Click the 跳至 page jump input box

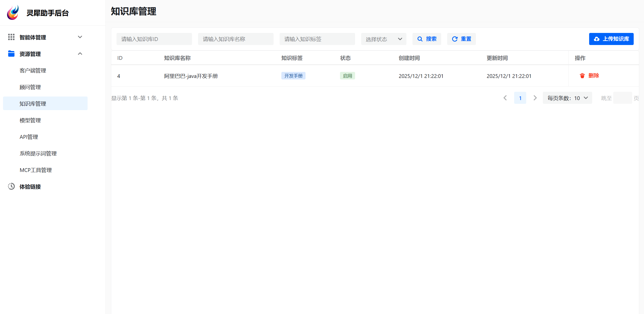622,98
